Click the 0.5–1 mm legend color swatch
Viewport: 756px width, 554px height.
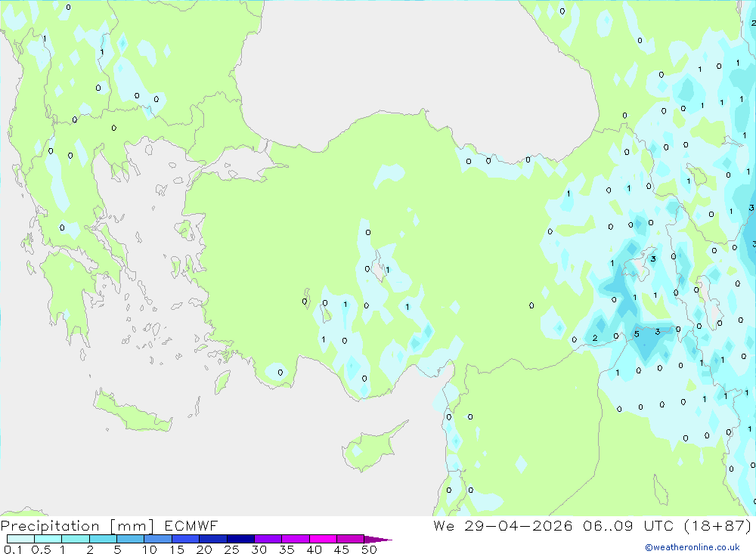pyautogui.click(x=48, y=539)
